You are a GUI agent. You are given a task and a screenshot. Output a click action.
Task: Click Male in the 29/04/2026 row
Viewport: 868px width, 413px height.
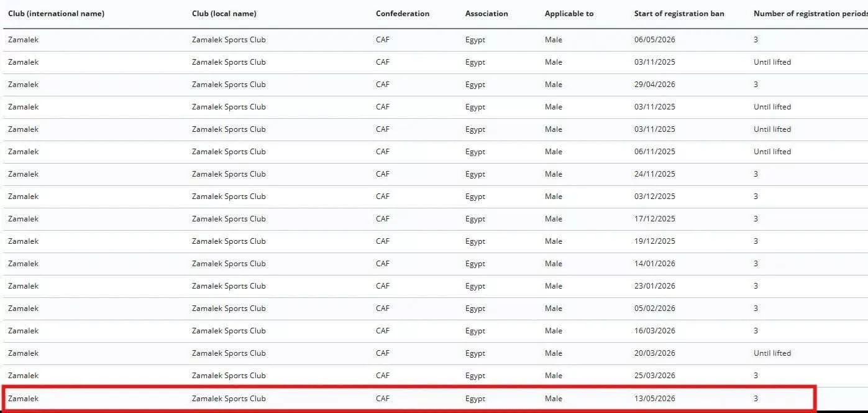(554, 85)
